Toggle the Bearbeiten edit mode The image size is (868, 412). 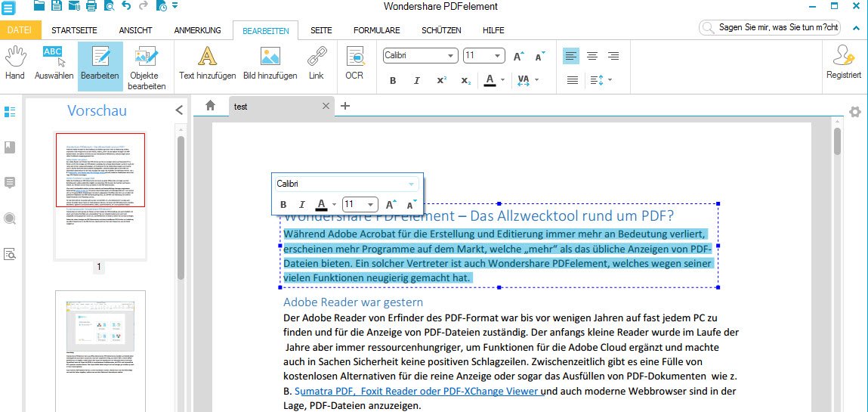(100, 67)
